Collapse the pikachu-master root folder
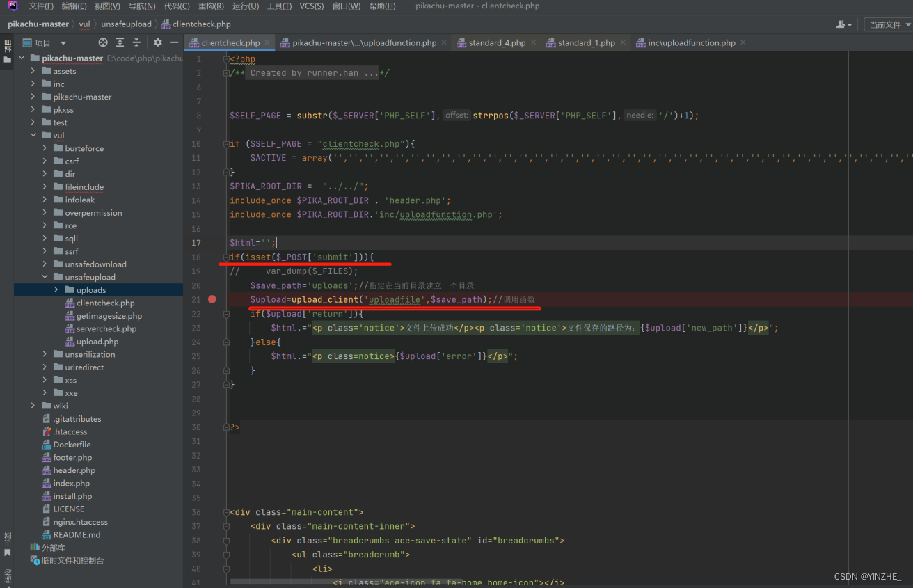 pyautogui.click(x=22, y=58)
